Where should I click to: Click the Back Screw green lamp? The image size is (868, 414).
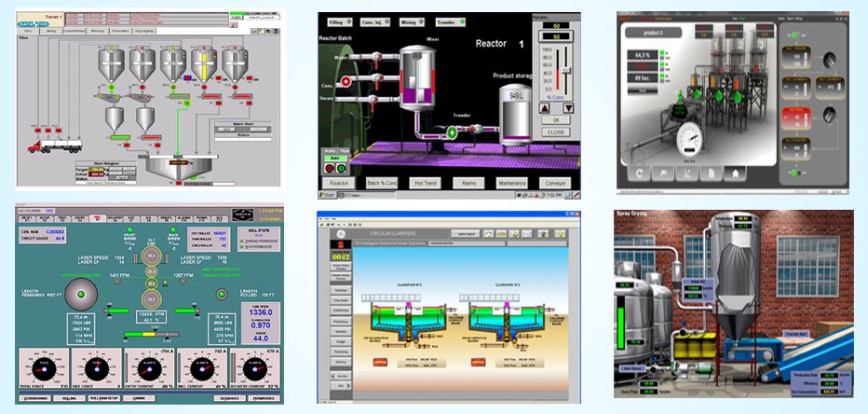click(x=173, y=229)
